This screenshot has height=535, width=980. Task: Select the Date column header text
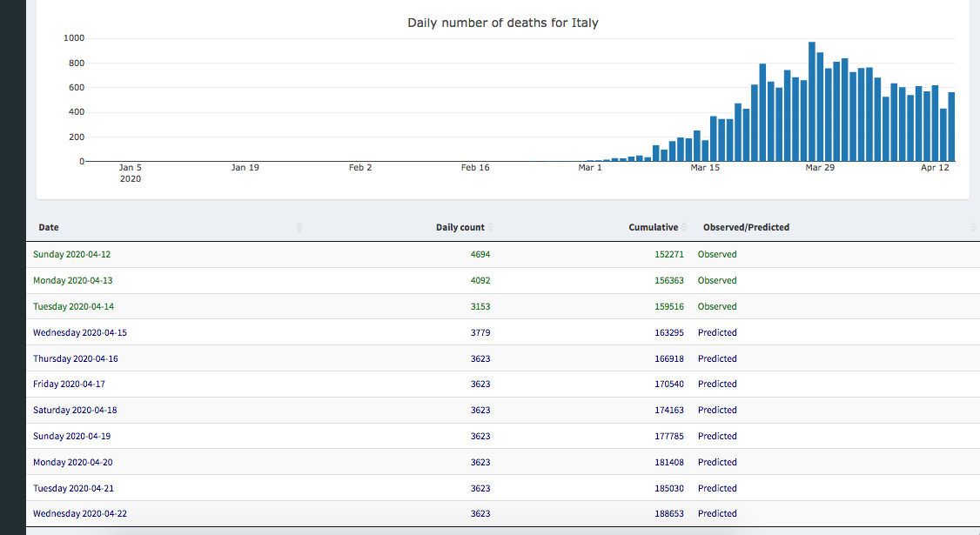coord(49,228)
